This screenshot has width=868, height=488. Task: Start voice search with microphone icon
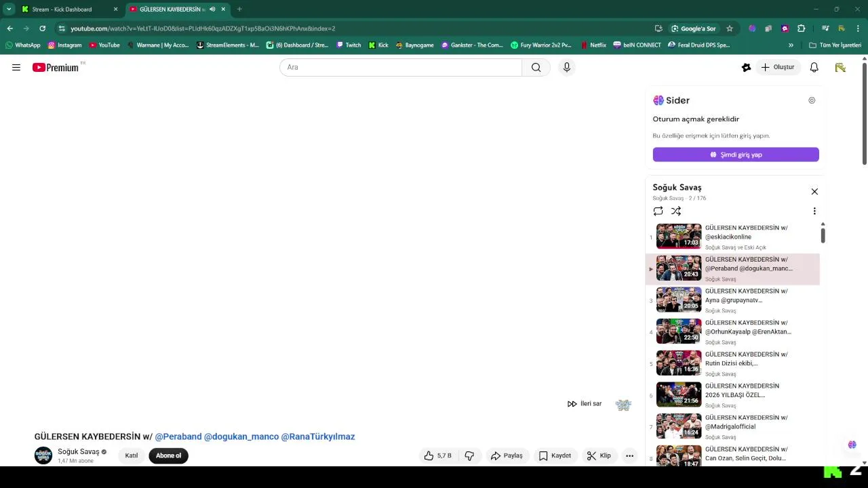[x=567, y=67]
